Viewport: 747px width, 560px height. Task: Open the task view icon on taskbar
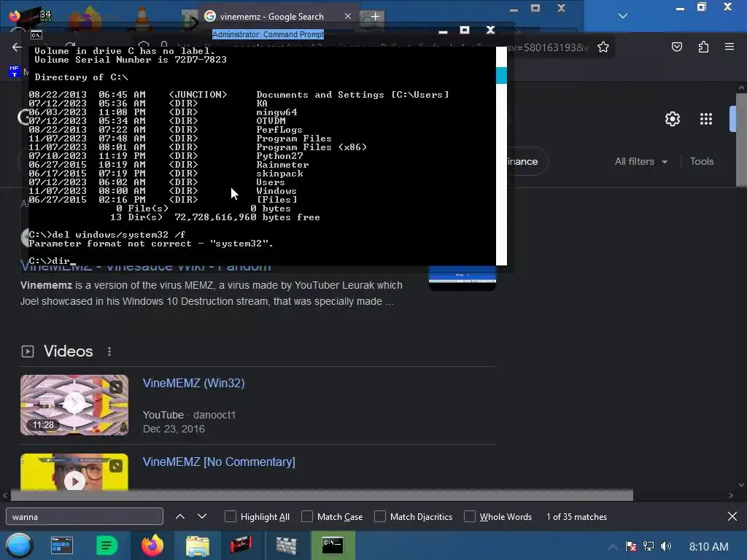(x=62, y=545)
